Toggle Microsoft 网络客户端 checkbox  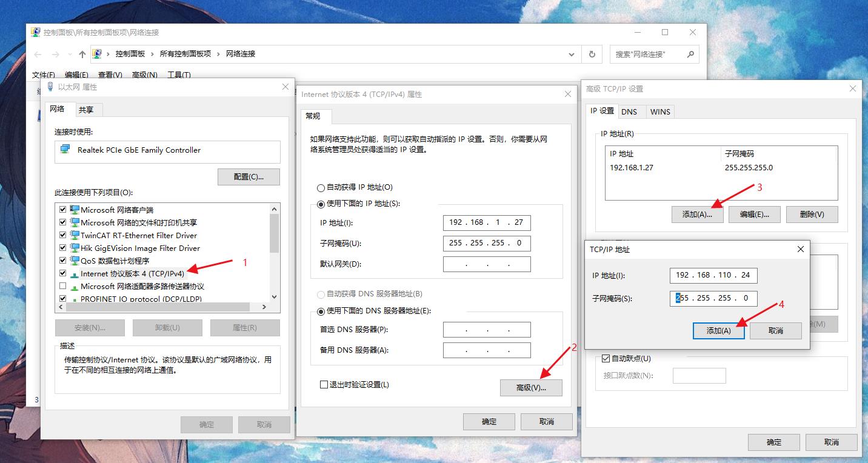coord(62,210)
